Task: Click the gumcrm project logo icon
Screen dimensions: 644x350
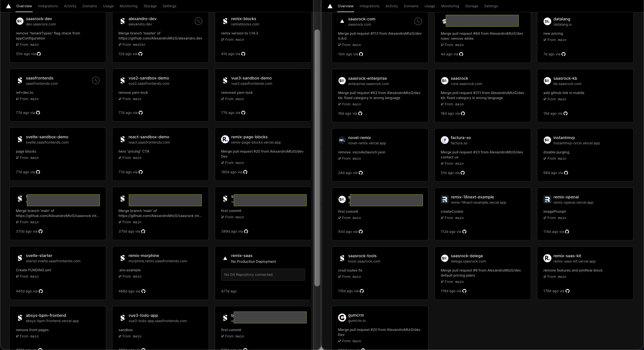Action: point(342,318)
